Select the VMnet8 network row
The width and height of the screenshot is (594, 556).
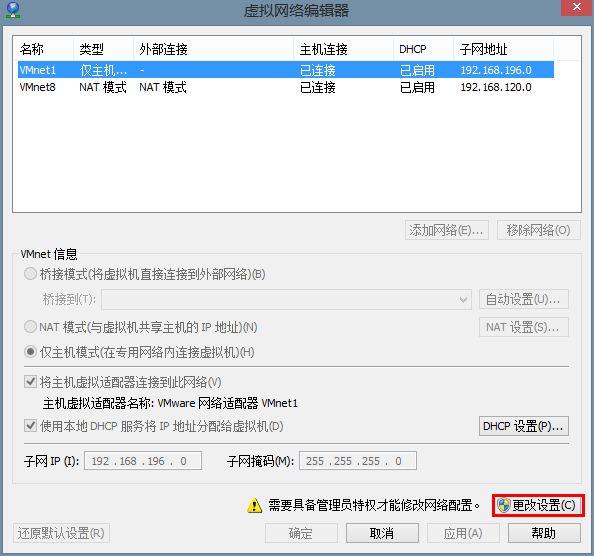[x=286, y=87]
